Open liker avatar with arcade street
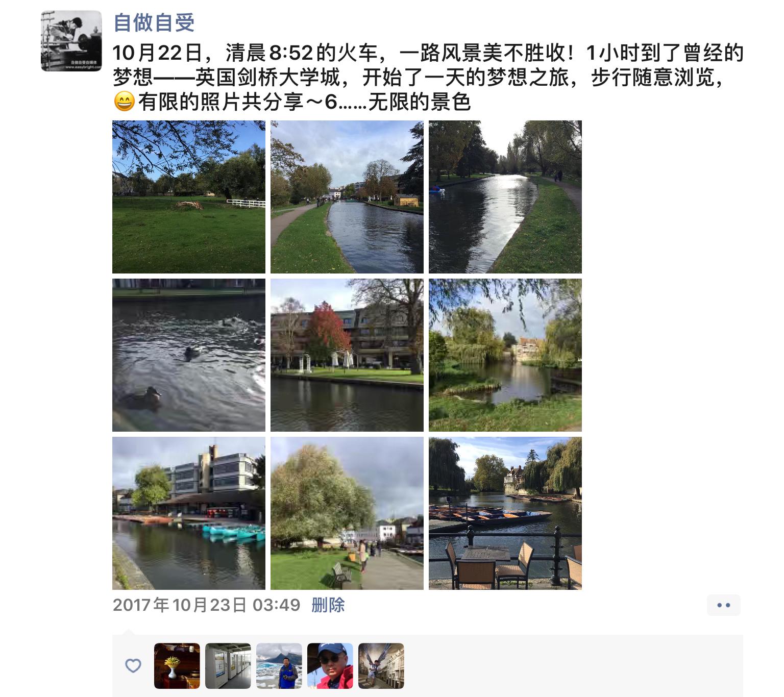Screen dimensions: 784x697 coord(381,666)
